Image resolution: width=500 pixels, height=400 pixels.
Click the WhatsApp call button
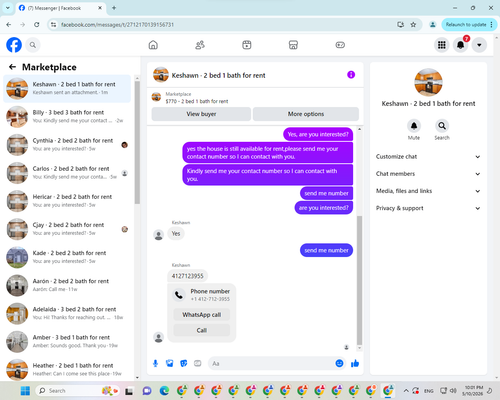tap(202, 315)
